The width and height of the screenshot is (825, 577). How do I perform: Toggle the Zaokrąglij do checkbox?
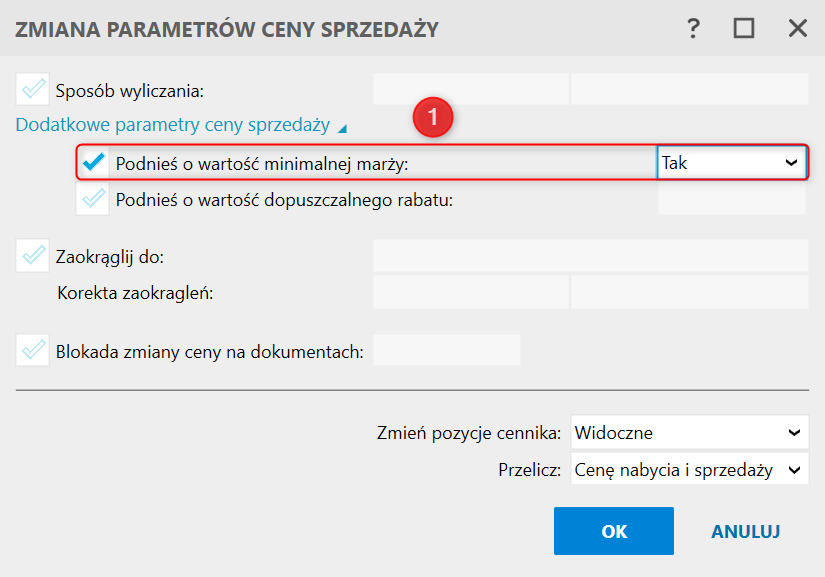click(33, 257)
